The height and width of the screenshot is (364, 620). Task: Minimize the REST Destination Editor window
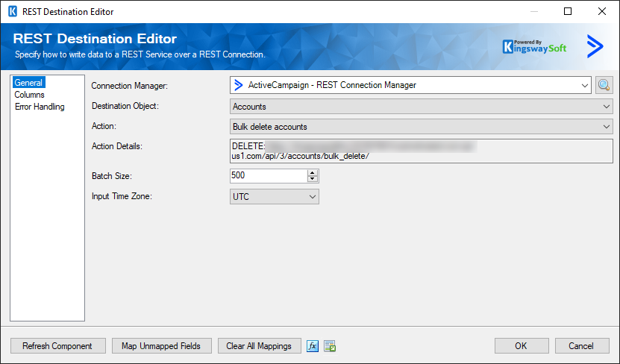pos(534,11)
